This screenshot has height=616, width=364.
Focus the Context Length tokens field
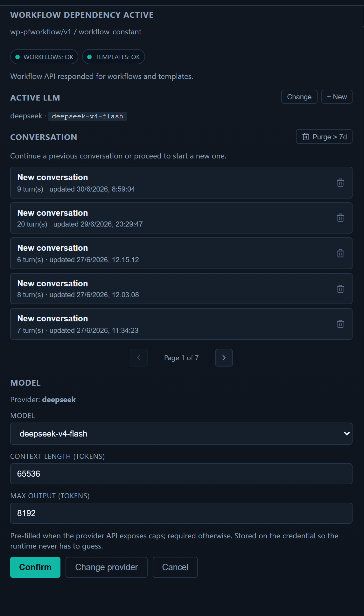point(181,474)
